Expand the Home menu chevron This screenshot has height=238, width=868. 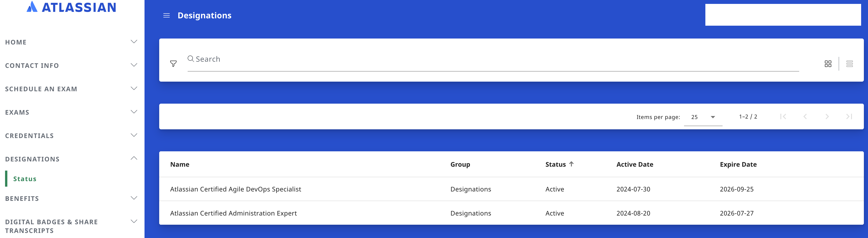point(134,42)
